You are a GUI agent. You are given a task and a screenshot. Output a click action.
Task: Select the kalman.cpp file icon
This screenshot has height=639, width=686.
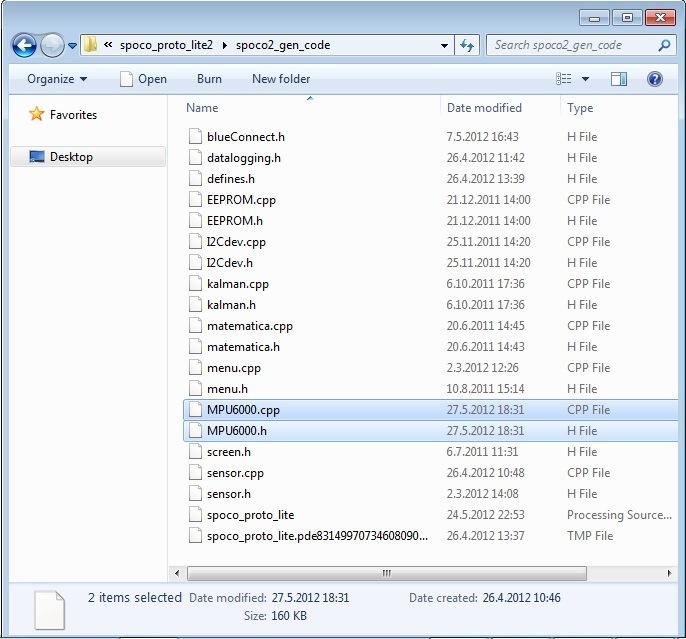click(x=195, y=283)
